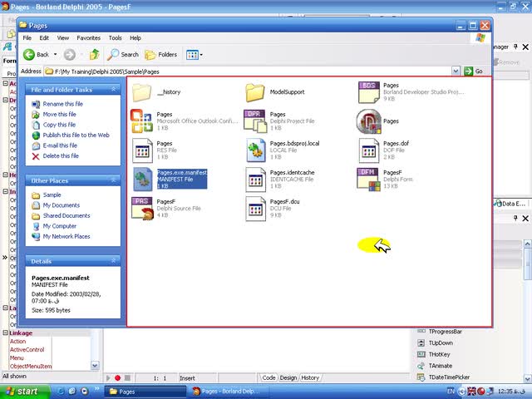Select the Pages RES file icon
This screenshot has height=399, width=532.
[x=142, y=150]
